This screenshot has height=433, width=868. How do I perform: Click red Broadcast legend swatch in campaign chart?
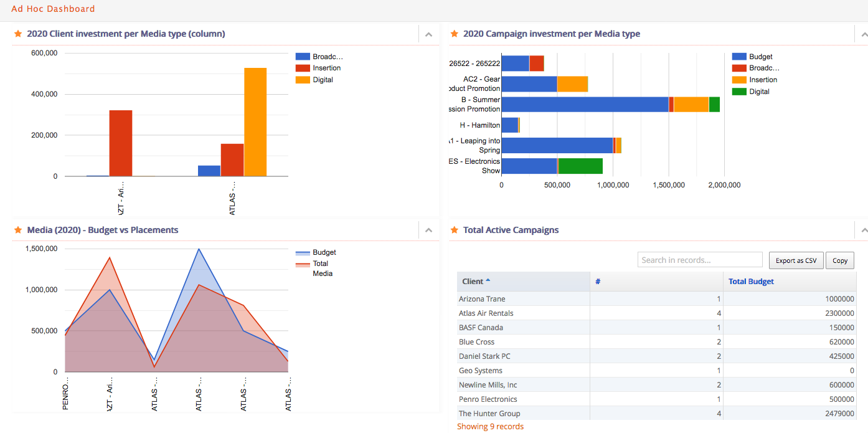click(x=739, y=68)
